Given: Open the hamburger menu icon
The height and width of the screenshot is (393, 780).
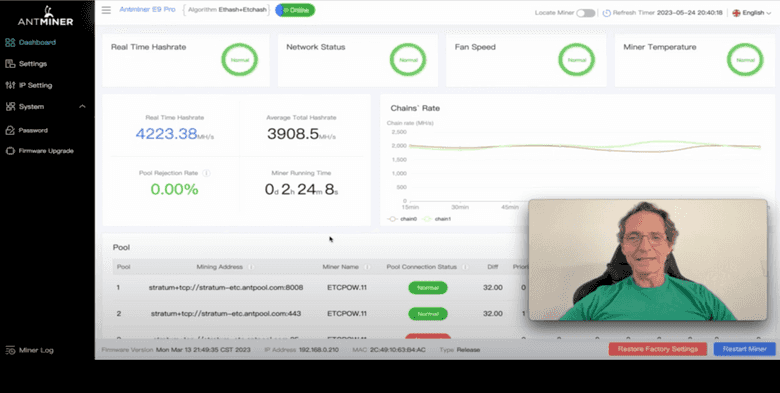Looking at the screenshot, I should (x=106, y=10).
